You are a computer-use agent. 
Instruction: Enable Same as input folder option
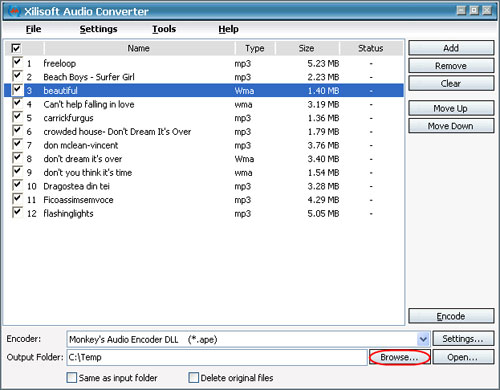click(x=72, y=378)
